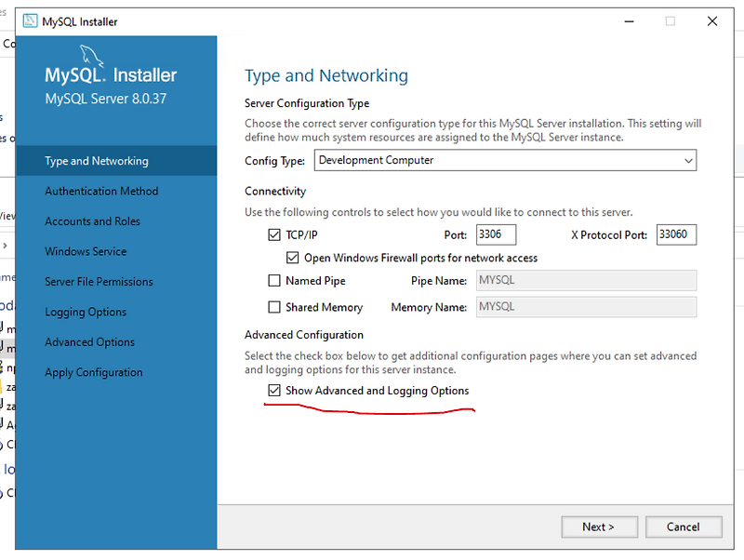This screenshot has height=560, width=744.
Task: Click the Next > button
Action: (599, 527)
